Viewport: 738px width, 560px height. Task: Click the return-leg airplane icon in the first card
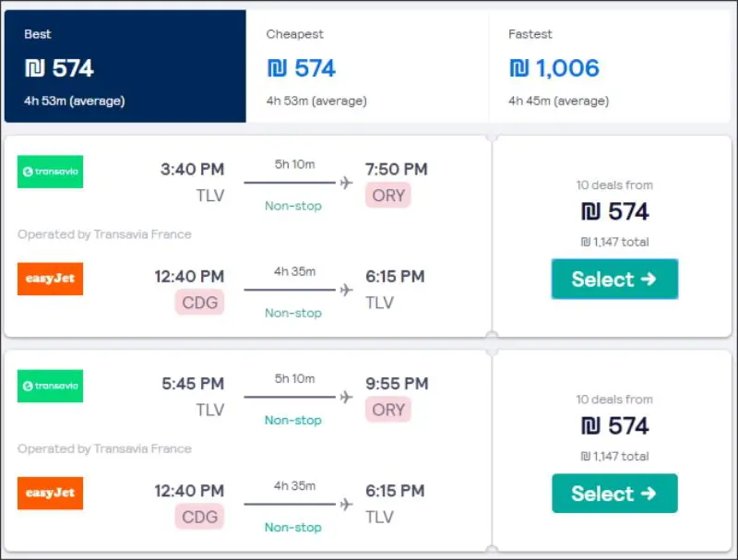[346, 290]
